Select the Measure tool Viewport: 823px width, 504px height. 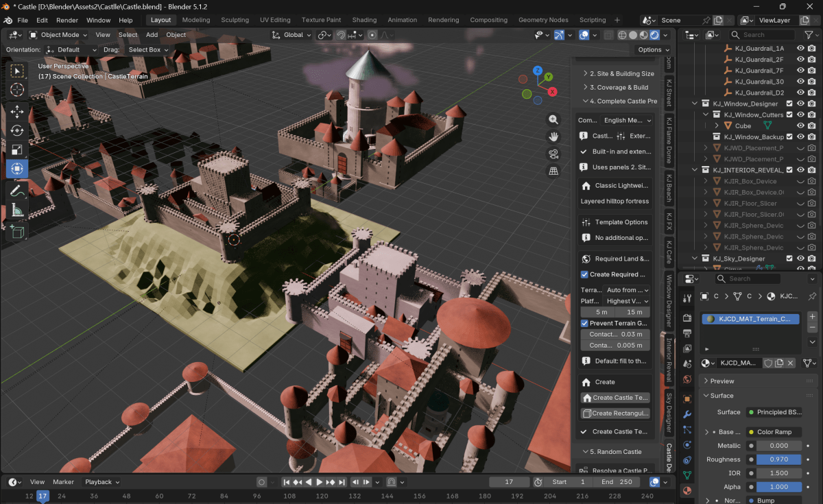tap(17, 211)
